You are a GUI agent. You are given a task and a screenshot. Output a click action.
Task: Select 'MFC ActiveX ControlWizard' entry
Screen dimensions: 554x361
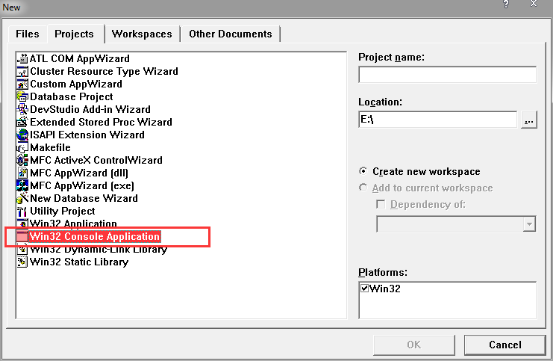[96, 160]
